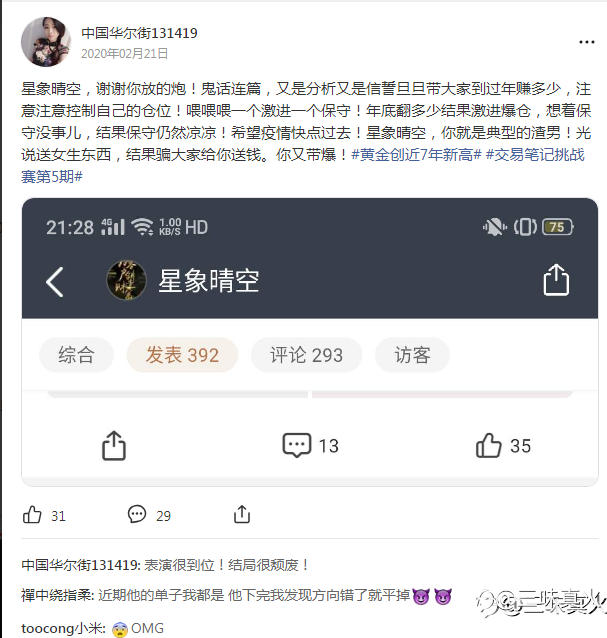This screenshot has width=607, height=638.
Task: Click share icon in screenshot's bottom row
Action: [x=114, y=446]
